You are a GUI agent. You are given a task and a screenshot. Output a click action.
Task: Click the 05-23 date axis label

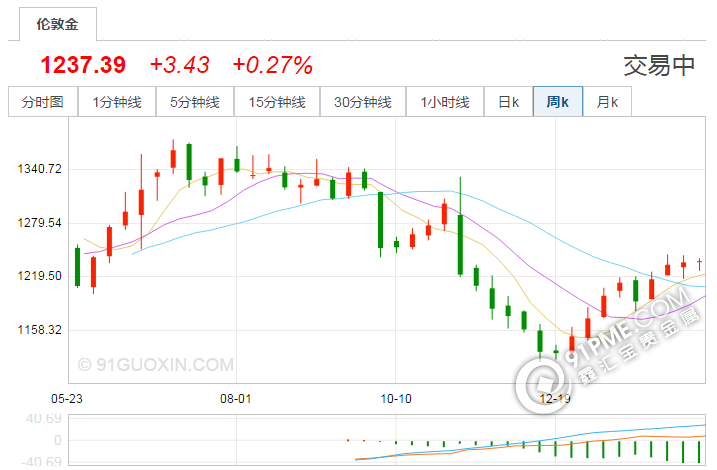pos(67,399)
